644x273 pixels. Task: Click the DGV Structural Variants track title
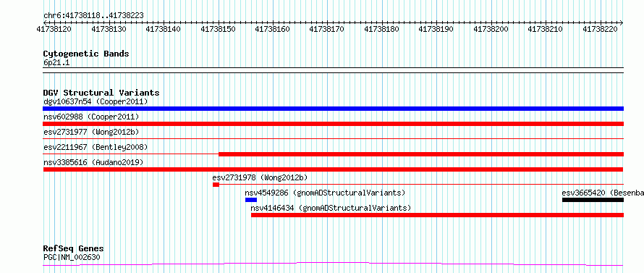pos(101,93)
